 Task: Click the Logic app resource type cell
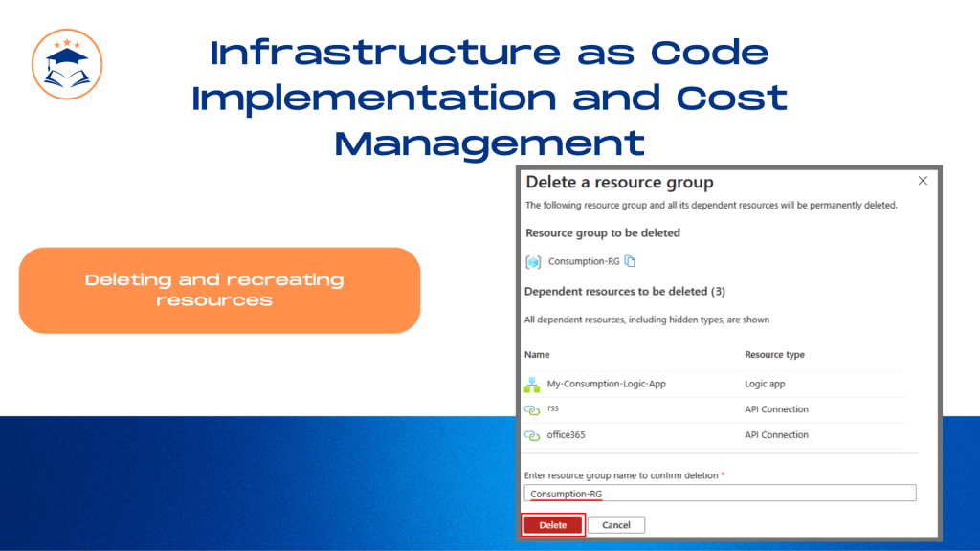click(x=765, y=384)
